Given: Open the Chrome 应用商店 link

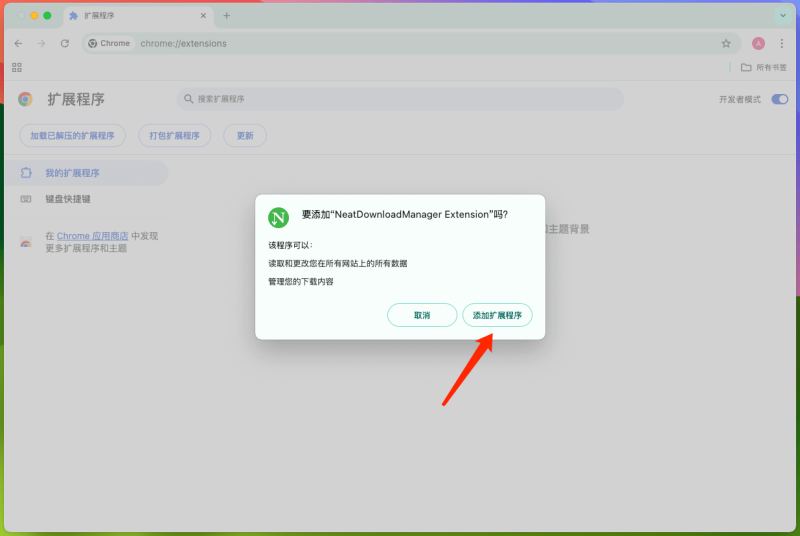Looking at the screenshot, I should (x=92, y=236).
